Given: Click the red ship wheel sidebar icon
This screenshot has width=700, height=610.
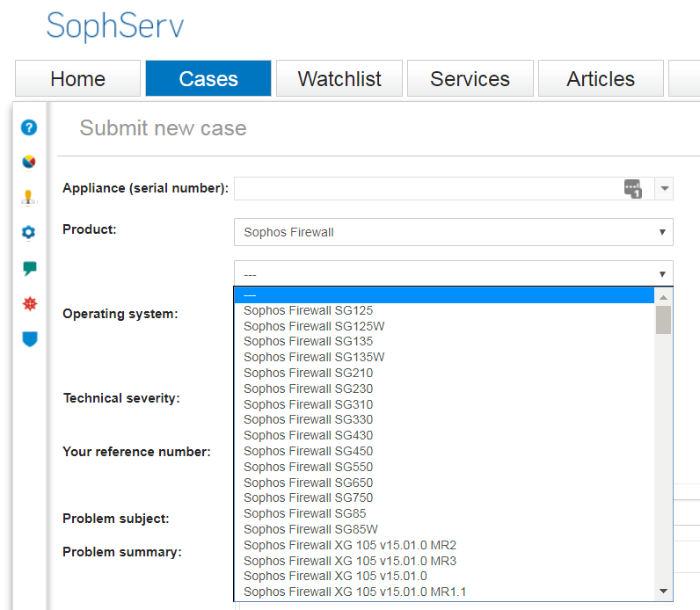Looking at the screenshot, I should tap(29, 303).
